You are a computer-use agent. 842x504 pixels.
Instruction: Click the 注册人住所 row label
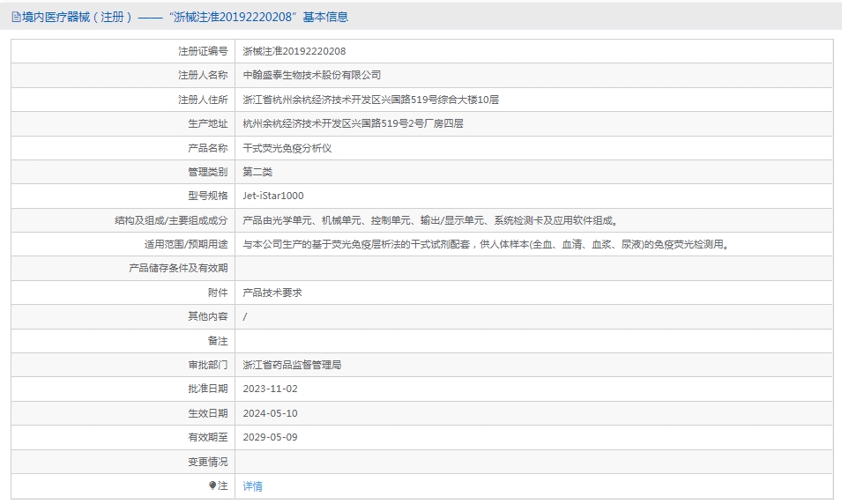pos(203,100)
